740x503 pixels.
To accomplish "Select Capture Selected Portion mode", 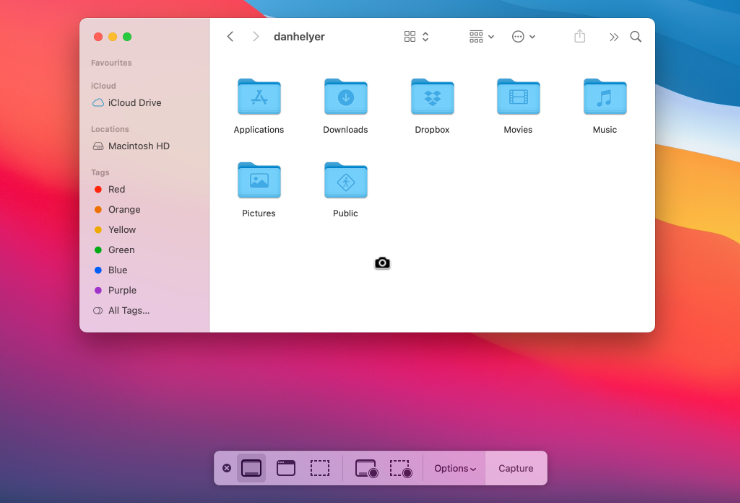I will tap(320, 468).
